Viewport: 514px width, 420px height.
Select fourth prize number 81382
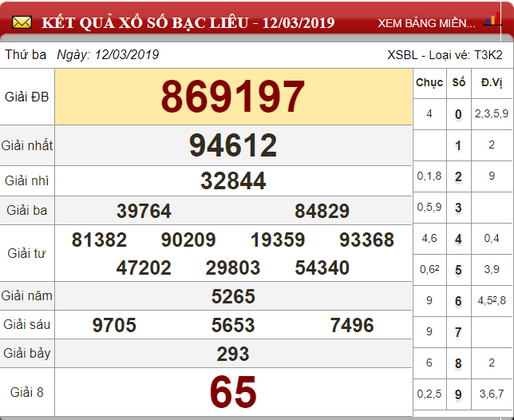click(x=99, y=240)
